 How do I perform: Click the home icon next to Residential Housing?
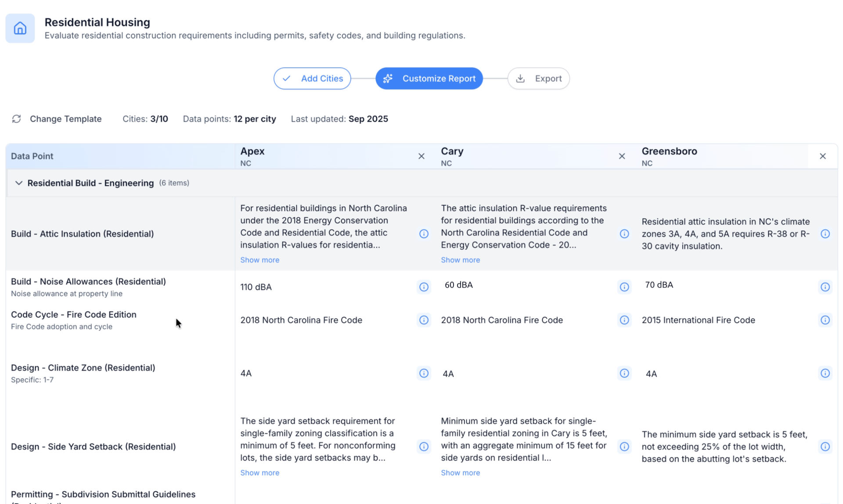pos(20,28)
